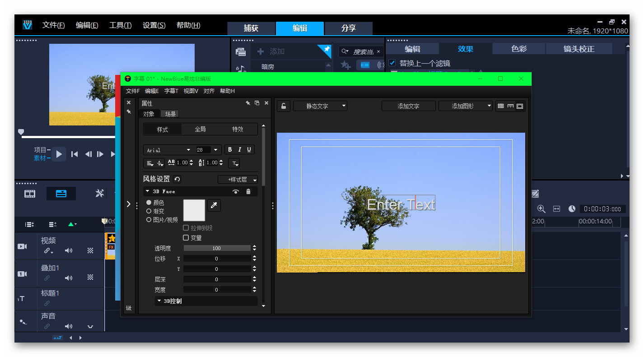Go to the 分享 share step
The width and height of the screenshot is (644, 357).
click(349, 28)
